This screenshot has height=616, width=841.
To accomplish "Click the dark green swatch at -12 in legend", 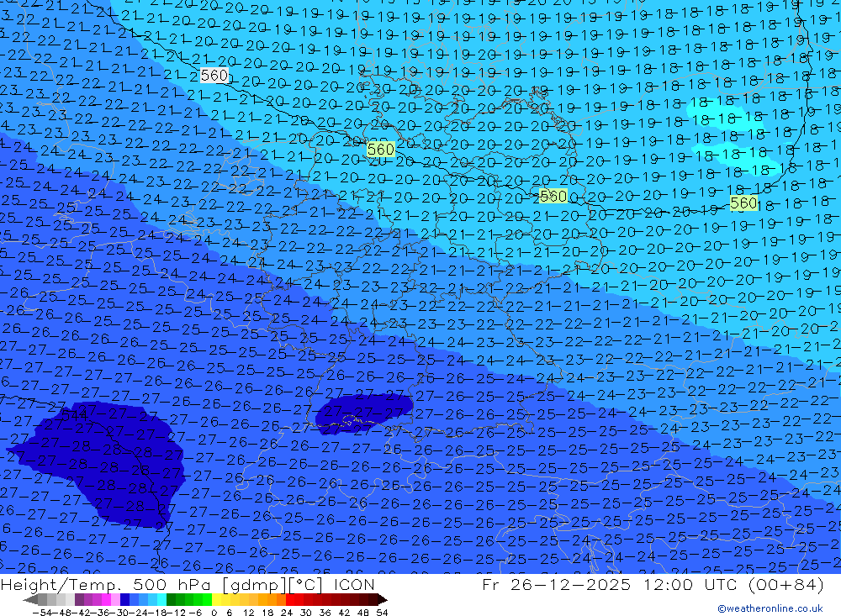I will [x=171, y=599].
